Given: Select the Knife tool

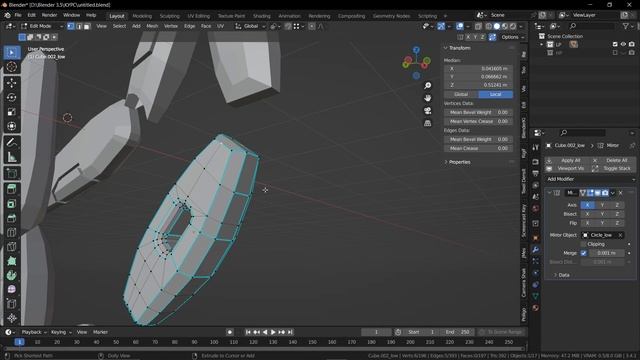Looking at the screenshot, I should click(11, 247).
